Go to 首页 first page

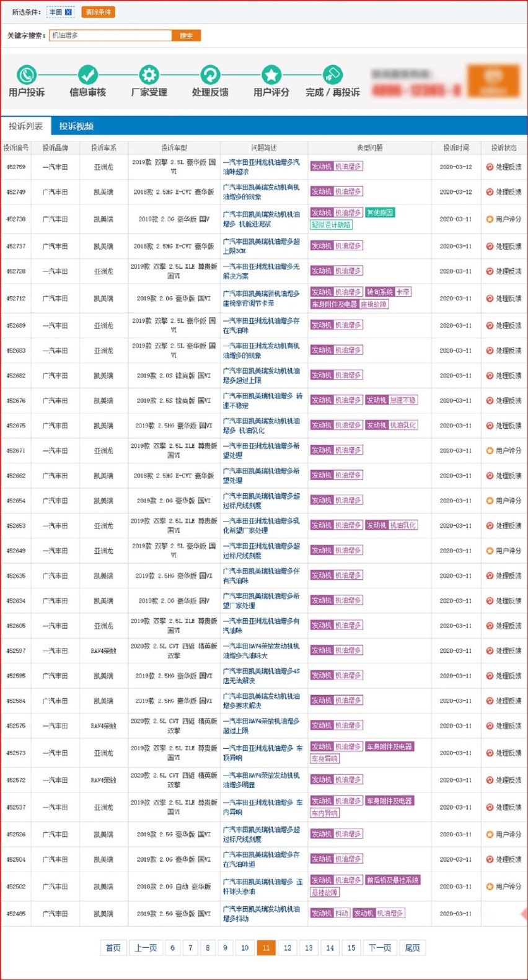point(113,948)
